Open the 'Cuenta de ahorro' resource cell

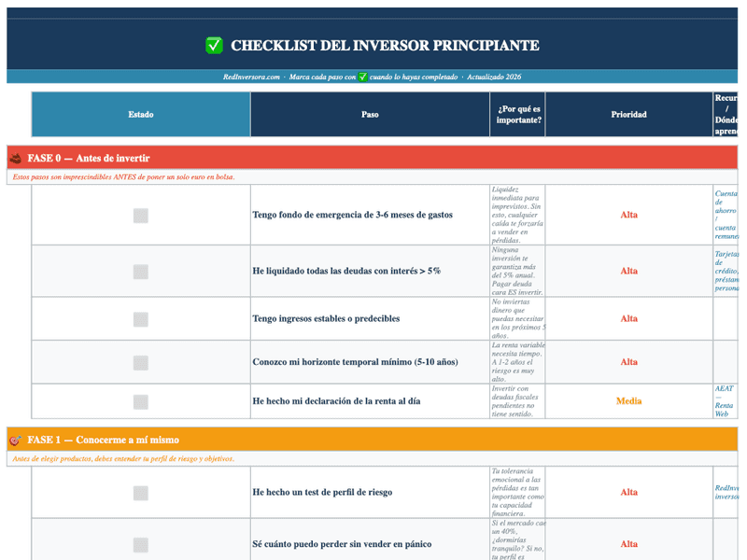[726, 215]
